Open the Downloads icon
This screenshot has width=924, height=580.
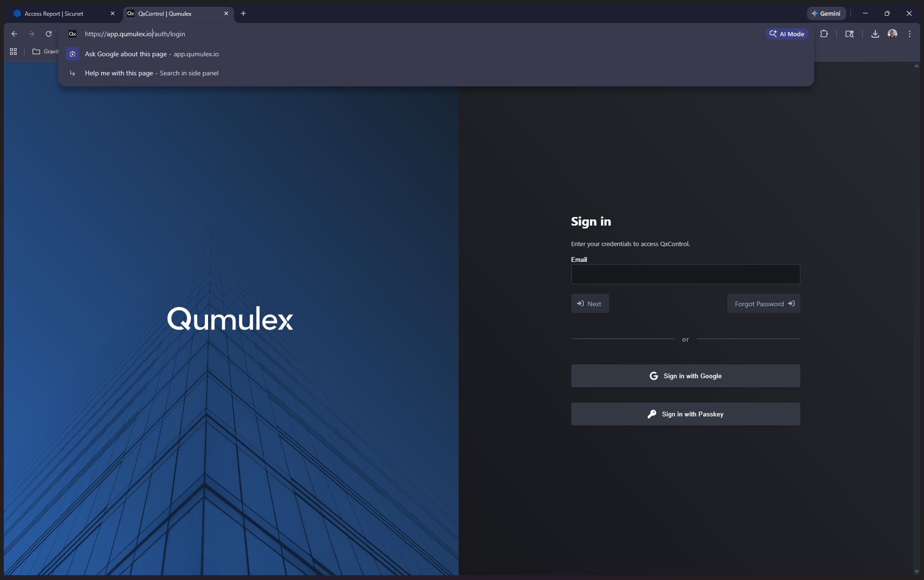click(875, 34)
